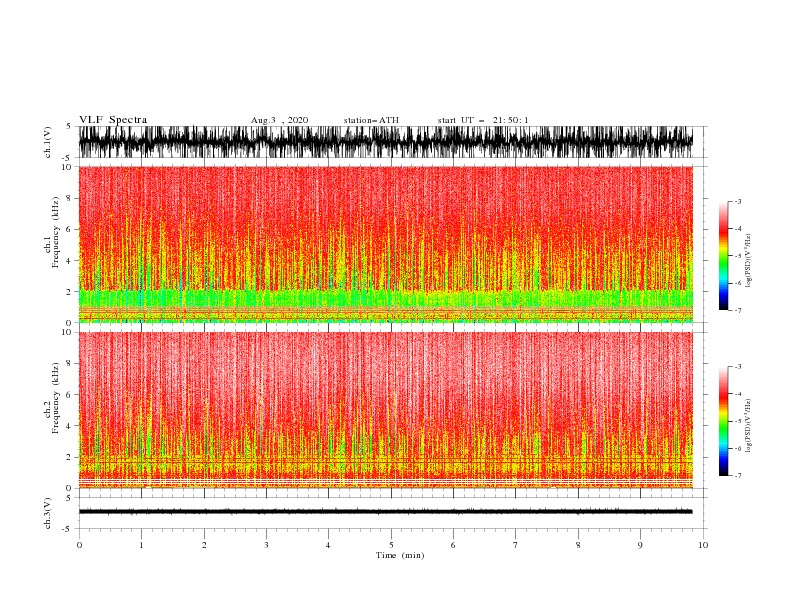The image size is (792, 612).
Task: Click time axis tick label "7"
Action: [x=516, y=545]
